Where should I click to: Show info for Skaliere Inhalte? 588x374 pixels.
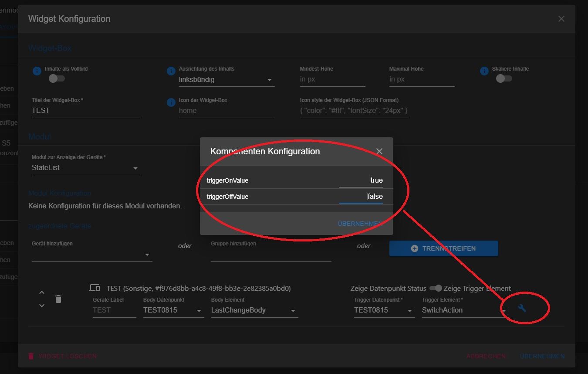(484, 71)
